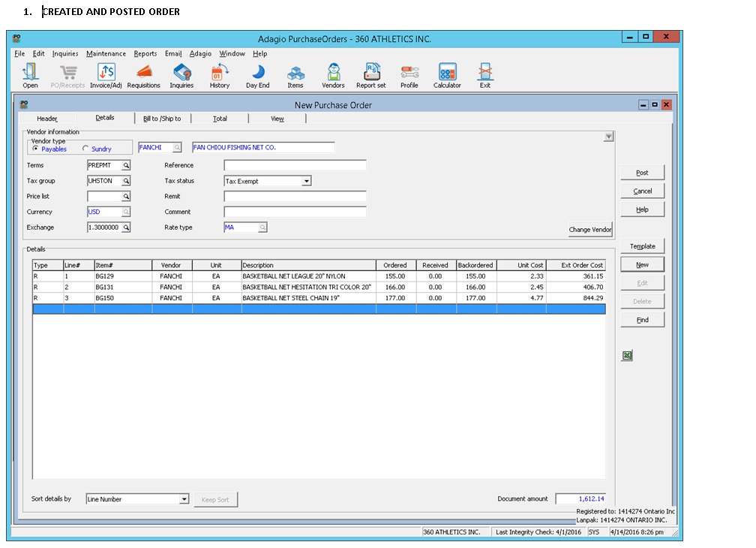Click the Open toolbar icon

[30, 75]
